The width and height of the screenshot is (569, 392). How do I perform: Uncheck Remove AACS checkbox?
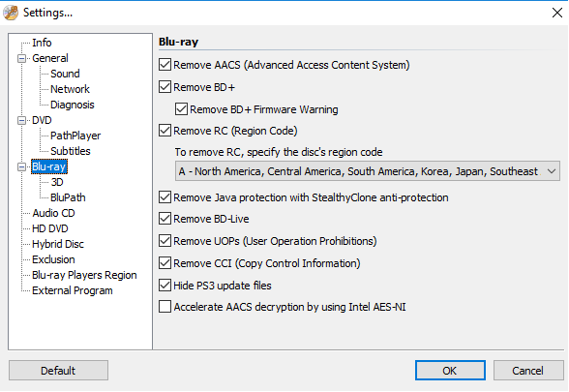(x=165, y=65)
